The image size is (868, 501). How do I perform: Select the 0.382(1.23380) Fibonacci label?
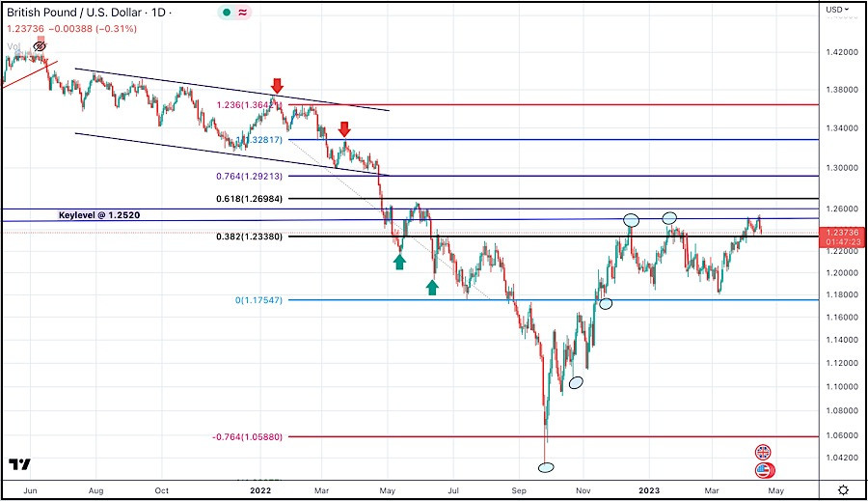pyautogui.click(x=249, y=237)
